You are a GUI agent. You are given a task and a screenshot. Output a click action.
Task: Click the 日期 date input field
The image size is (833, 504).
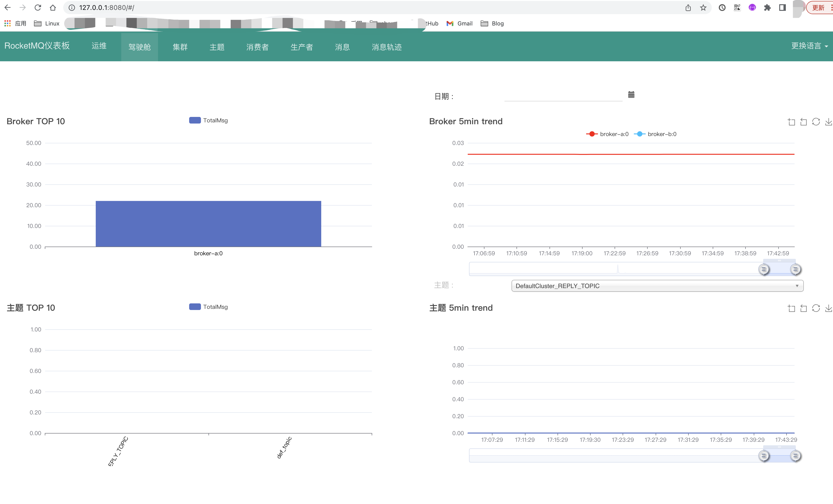tap(563, 96)
